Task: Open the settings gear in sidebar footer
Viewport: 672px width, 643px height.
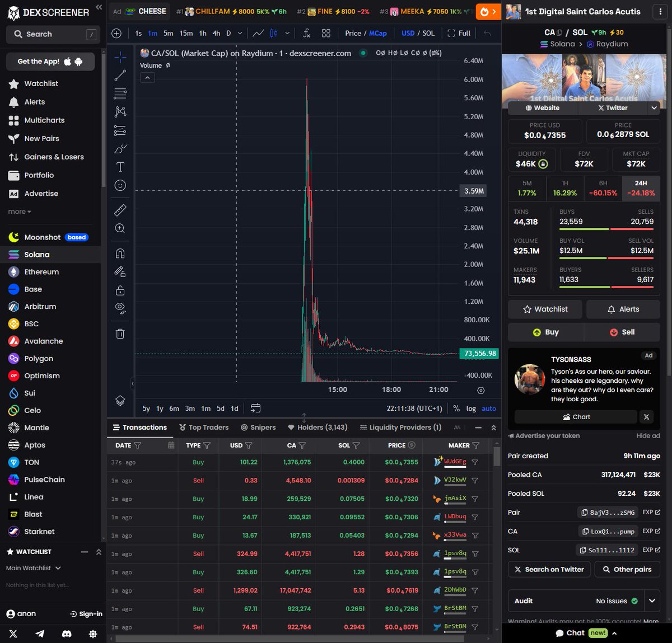Action: pyautogui.click(x=93, y=633)
